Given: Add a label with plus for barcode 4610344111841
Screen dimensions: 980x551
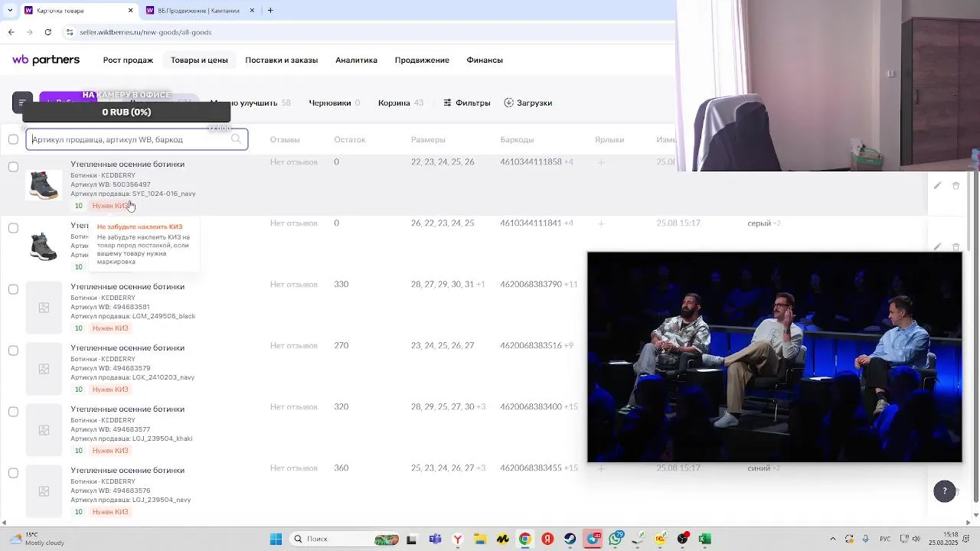Looking at the screenshot, I should [601, 223].
